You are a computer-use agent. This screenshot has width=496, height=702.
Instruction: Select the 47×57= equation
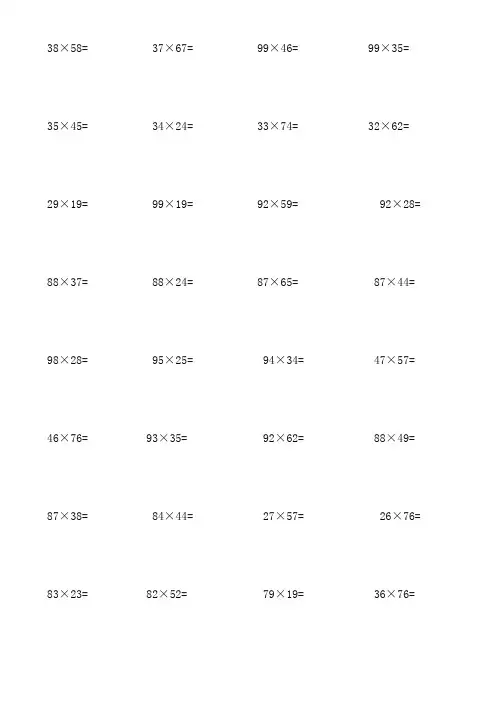[394, 360]
